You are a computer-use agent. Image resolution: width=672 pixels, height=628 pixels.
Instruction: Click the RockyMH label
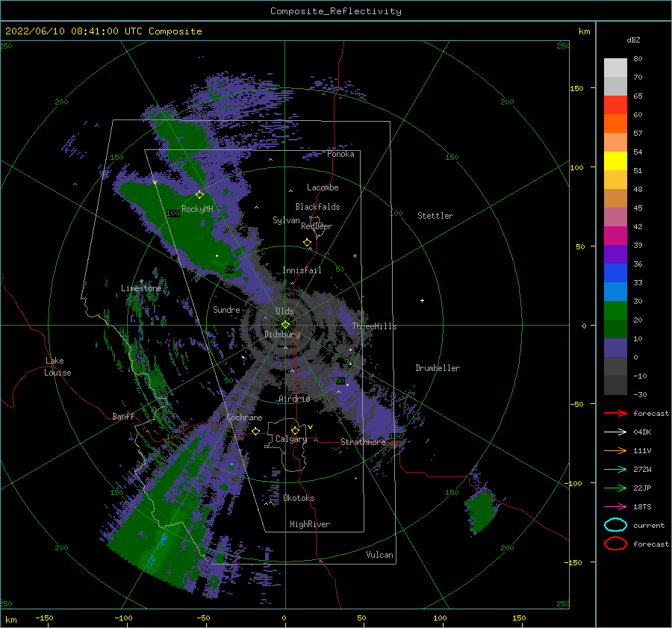pyautogui.click(x=197, y=209)
